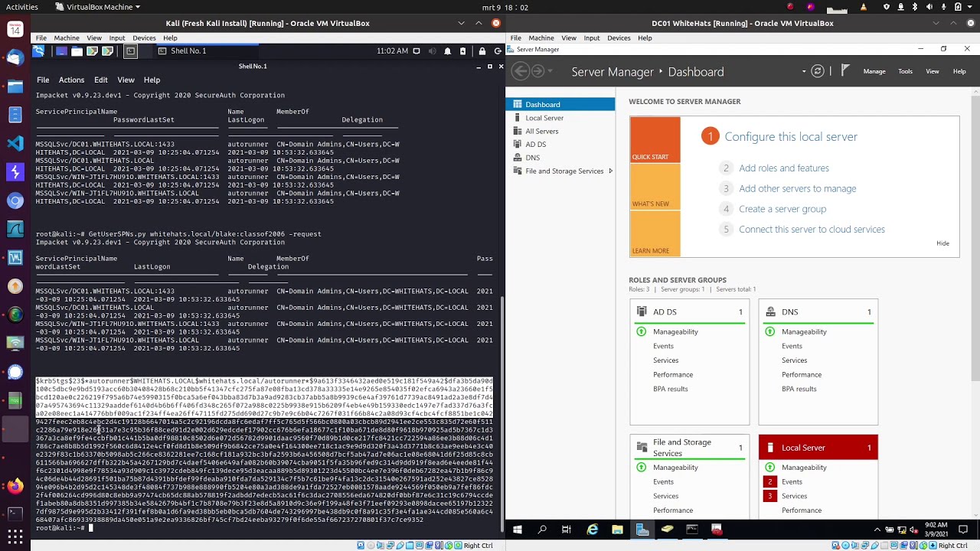Open the Server Manager Tools menu
Screen dimensions: 980x551
pos(905,71)
